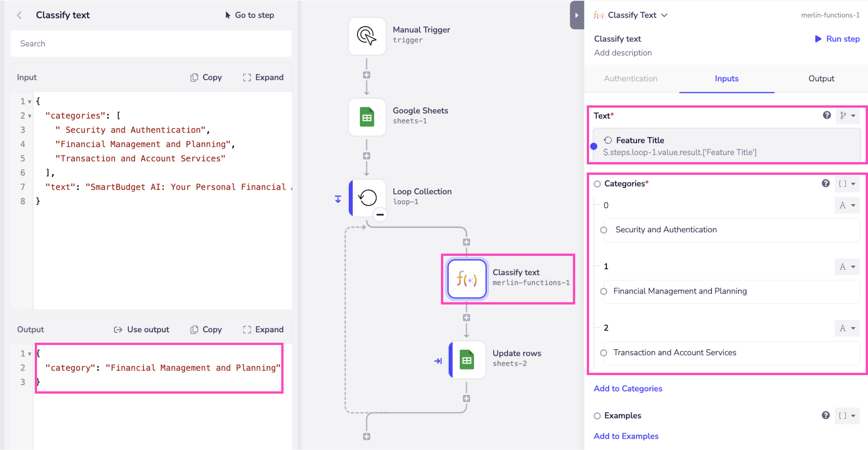Screen dimensions: 868x450
Task: Switch to the Authentication tab
Action: [630, 78]
